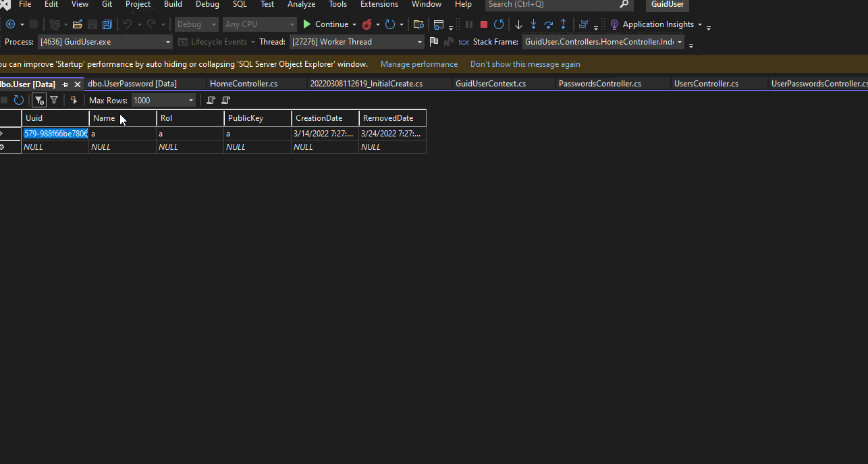Click the GuidUser solution name button
868x464 pixels.
668,4
